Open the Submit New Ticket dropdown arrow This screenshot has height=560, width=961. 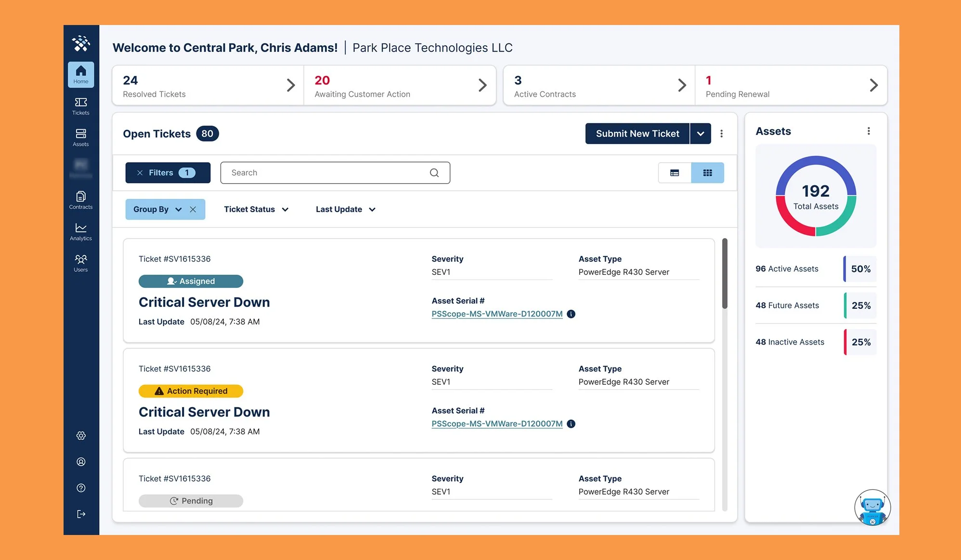[x=701, y=134]
